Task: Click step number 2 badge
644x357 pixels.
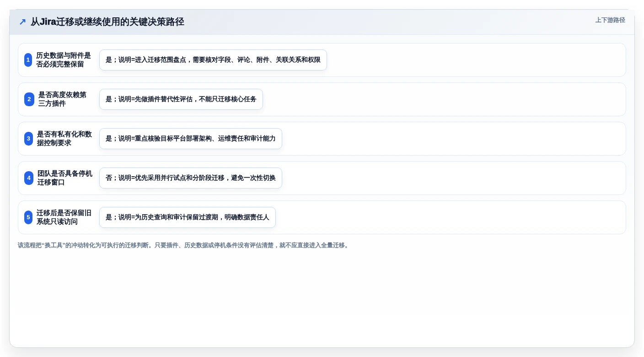Action: coord(29,99)
